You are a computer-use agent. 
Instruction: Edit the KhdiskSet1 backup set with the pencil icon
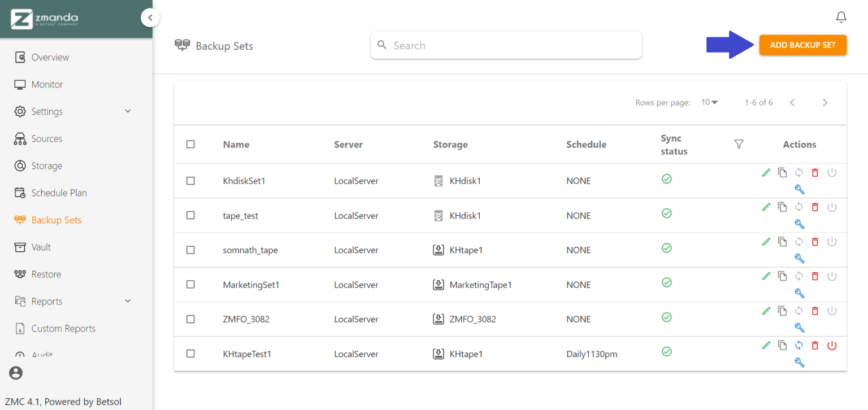tap(766, 172)
